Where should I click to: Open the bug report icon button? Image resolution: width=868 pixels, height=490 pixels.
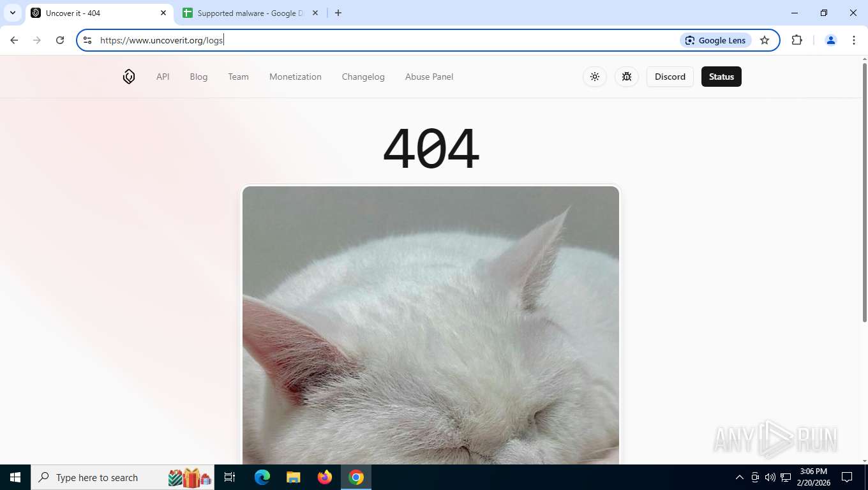[x=627, y=77]
